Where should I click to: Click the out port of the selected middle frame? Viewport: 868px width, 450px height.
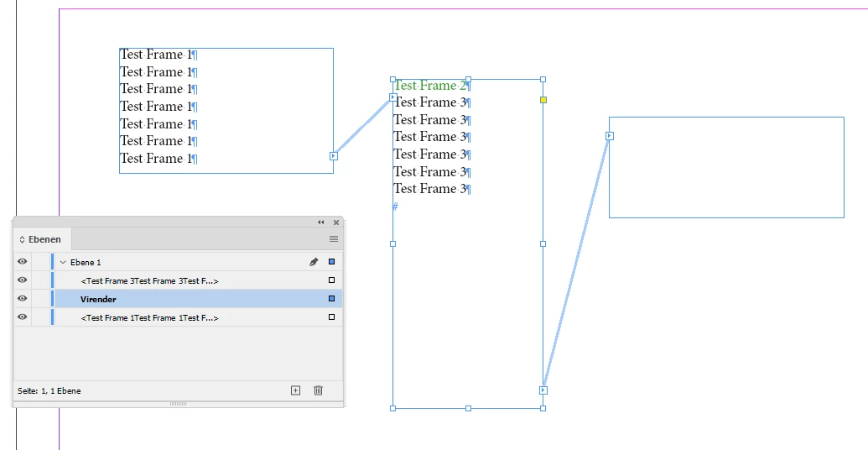point(543,390)
